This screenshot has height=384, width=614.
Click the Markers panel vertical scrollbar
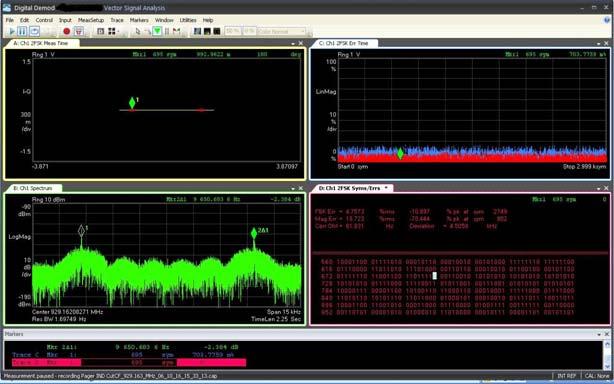(x=607, y=355)
